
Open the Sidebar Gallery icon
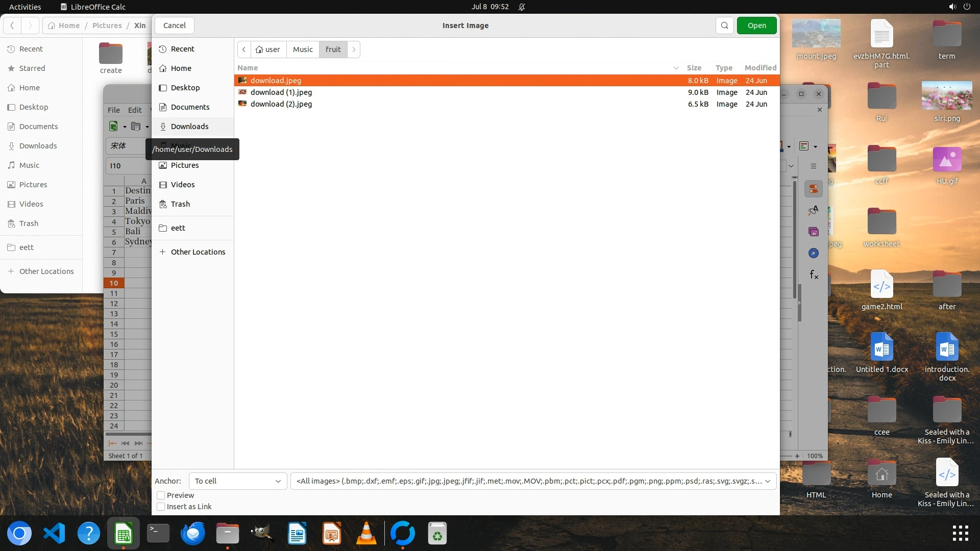pos(814,232)
